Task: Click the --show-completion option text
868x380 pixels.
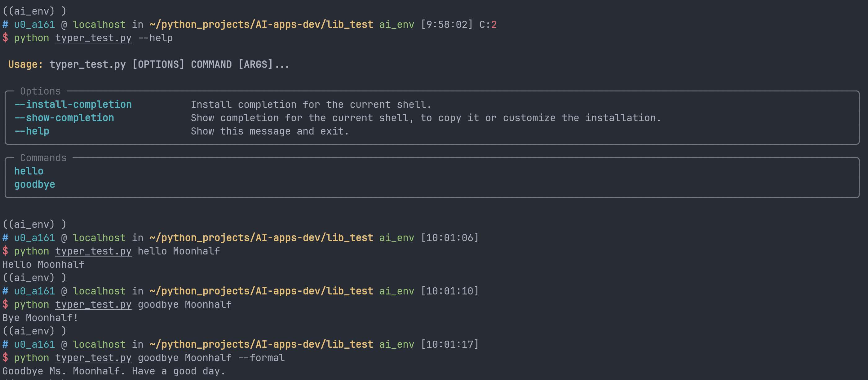Action: (64, 118)
